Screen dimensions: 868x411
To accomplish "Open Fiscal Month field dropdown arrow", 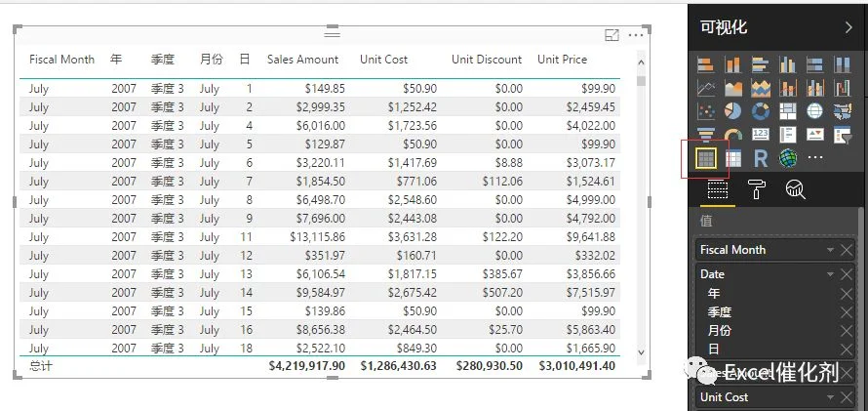I will (x=830, y=250).
